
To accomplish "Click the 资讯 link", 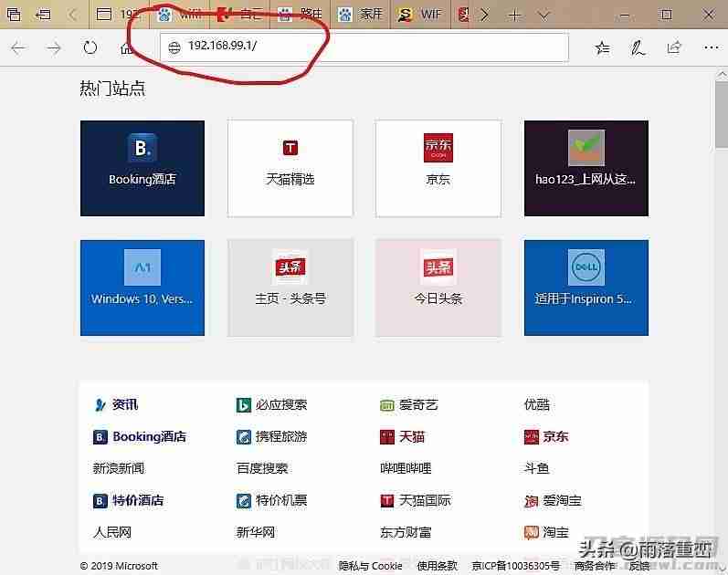I will pyautogui.click(x=125, y=404).
